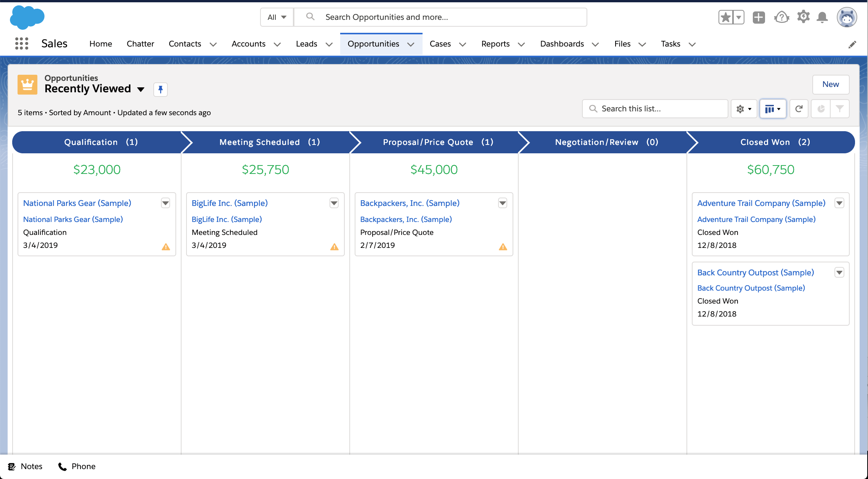The image size is (868, 479).
Task: Open the Leads tab
Action: (307, 44)
